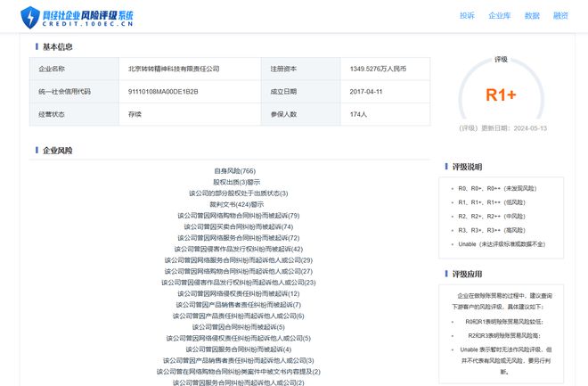Click the shield lightning logo icon

pyautogui.click(x=30, y=17)
